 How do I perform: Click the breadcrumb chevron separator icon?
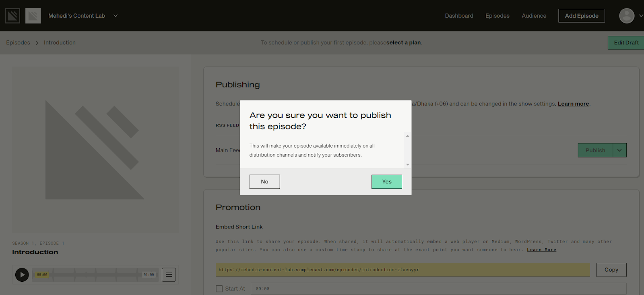[37, 43]
